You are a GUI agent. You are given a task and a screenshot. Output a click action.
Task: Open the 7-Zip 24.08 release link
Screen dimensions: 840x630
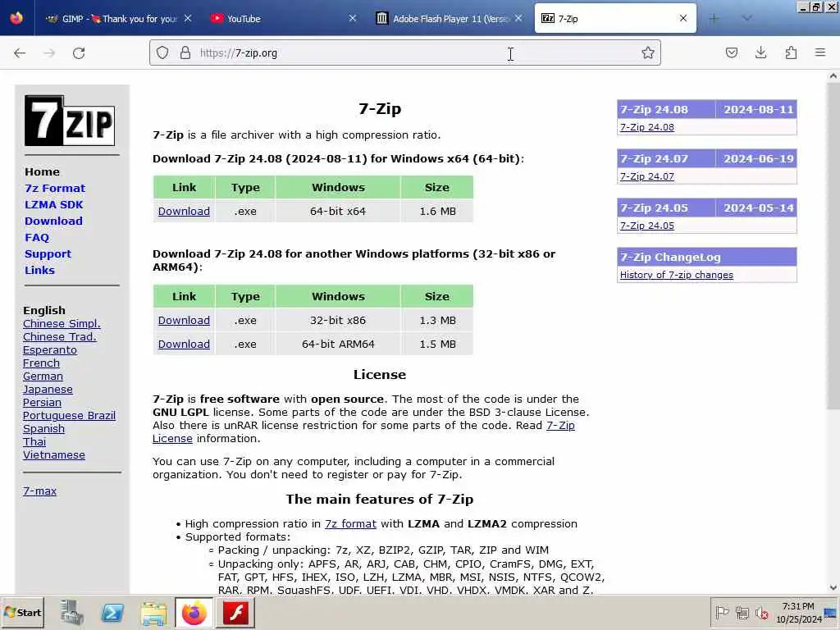[x=647, y=127]
